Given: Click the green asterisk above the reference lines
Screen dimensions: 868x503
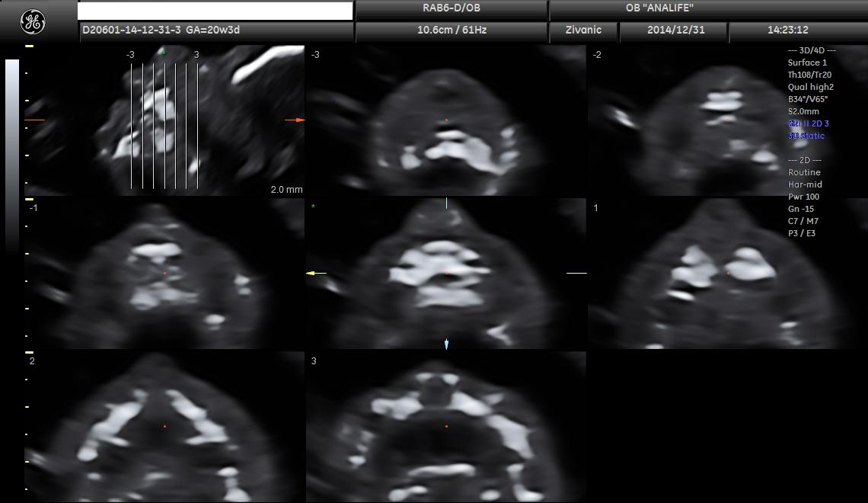Looking at the screenshot, I should coord(164,53).
